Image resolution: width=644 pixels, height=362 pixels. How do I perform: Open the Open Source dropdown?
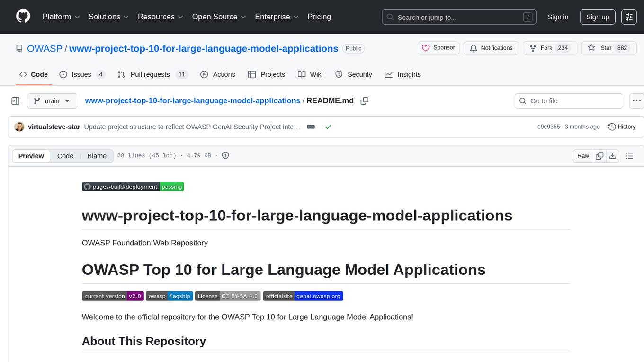coord(219,17)
